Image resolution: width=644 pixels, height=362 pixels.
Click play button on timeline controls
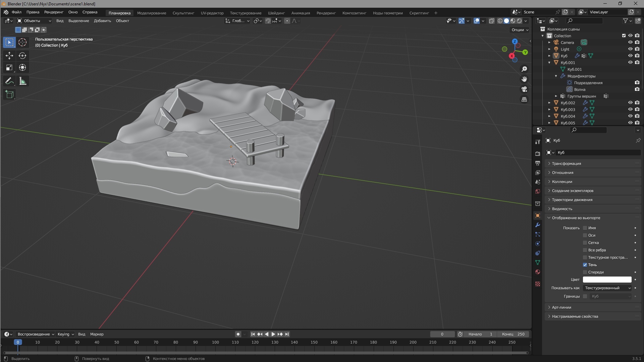(x=272, y=334)
